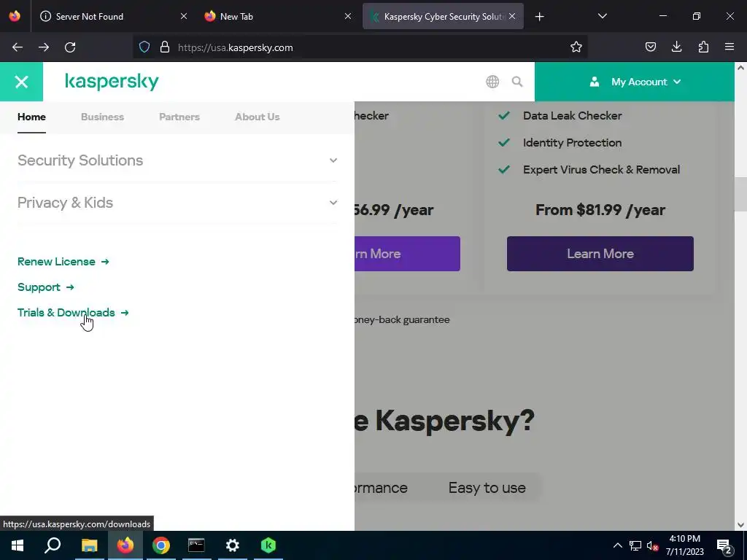This screenshot has width=747, height=560.
Task: Click the scrollbar down arrow
Action: tap(740, 525)
